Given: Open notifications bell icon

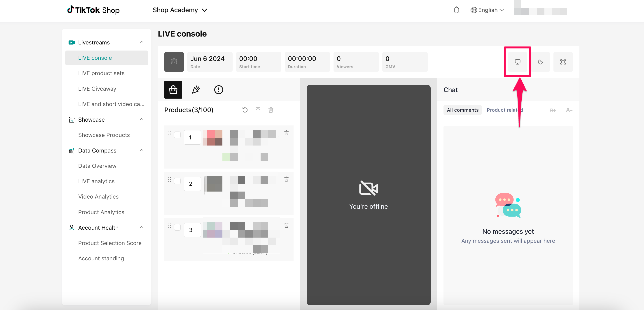Looking at the screenshot, I should [x=456, y=10].
